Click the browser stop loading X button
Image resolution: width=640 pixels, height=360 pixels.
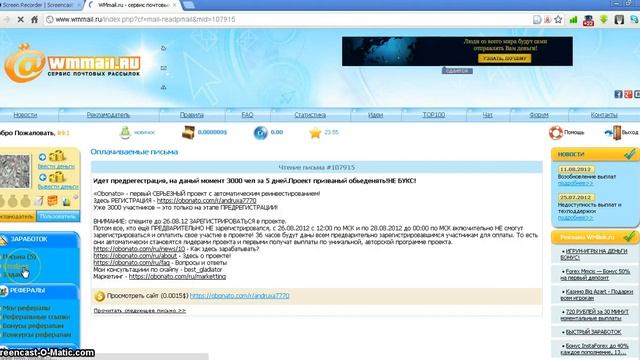click(20, 19)
